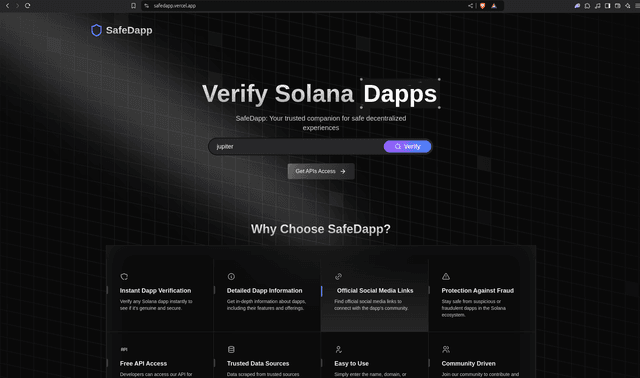Open the Brave Wallet icon
Image resolution: width=640 pixels, height=378 pixels.
(618, 6)
